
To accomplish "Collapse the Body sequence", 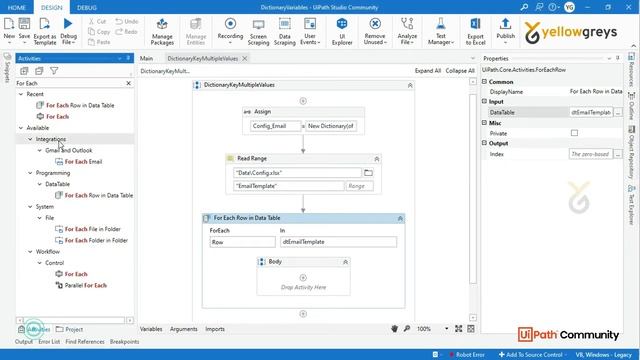I will pyautogui.click(x=345, y=262).
